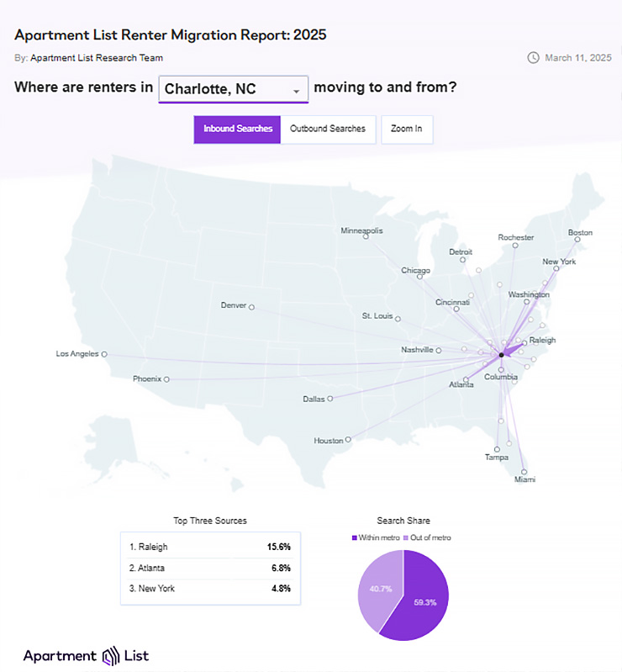Click the Miami map marker
Image resolution: width=622 pixels, height=672 pixels.
(524, 472)
